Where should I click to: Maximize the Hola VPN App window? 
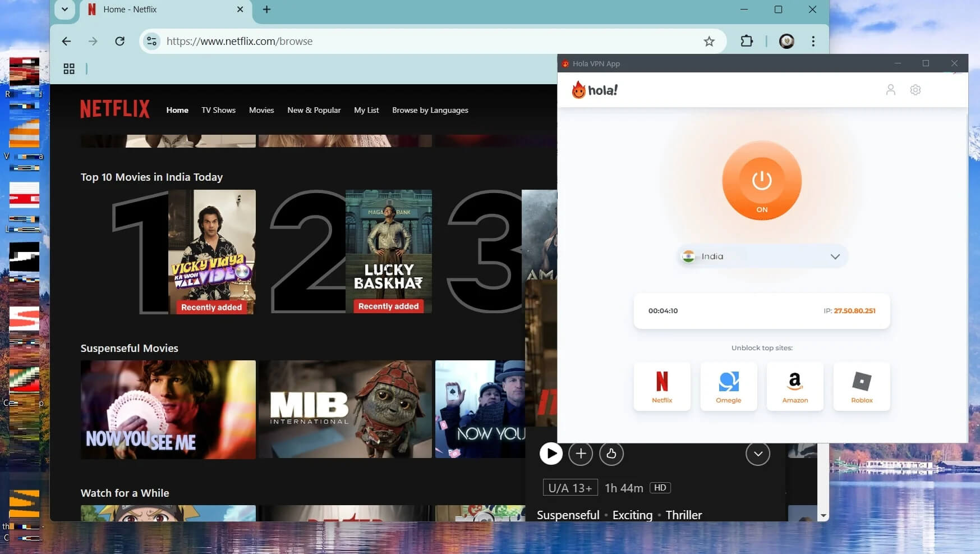926,63
